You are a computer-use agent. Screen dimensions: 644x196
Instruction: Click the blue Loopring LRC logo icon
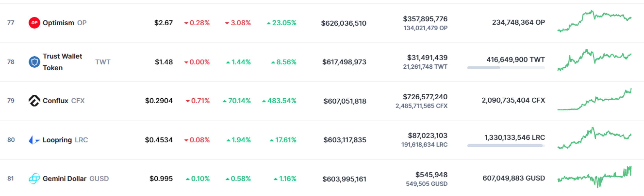34,140
